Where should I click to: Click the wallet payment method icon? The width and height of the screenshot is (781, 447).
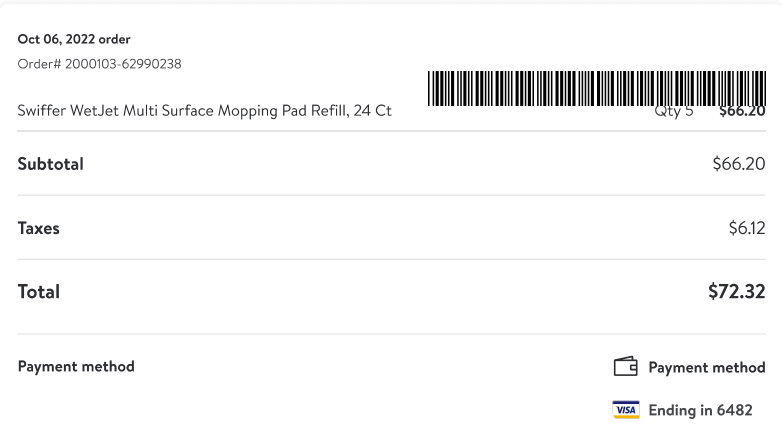[x=626, y=366]
